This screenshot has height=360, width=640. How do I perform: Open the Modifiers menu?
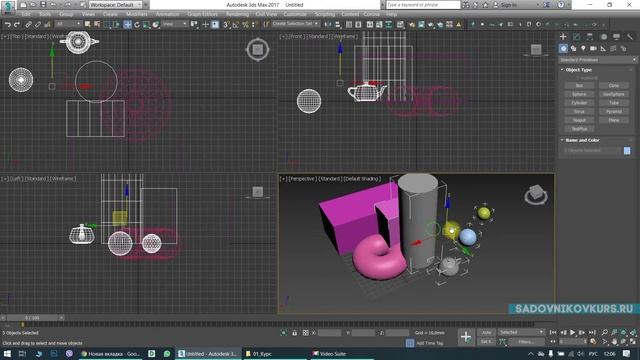[x=136, y=14]
